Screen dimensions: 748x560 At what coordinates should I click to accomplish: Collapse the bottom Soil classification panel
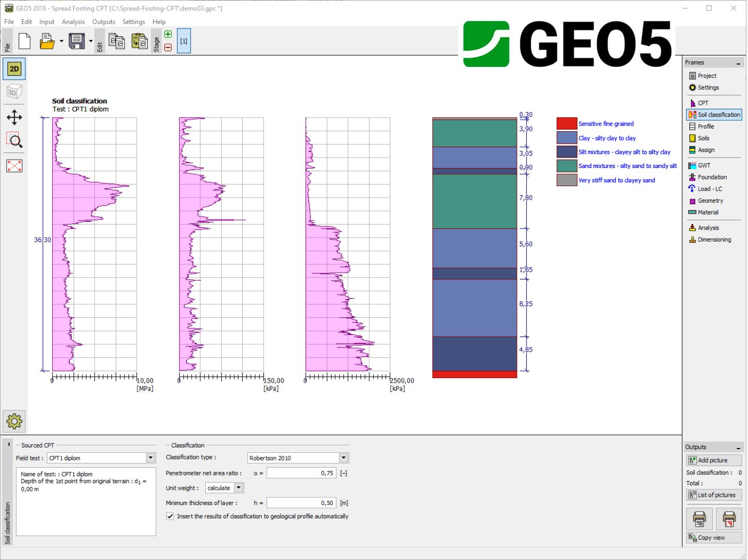click(9, 444)
